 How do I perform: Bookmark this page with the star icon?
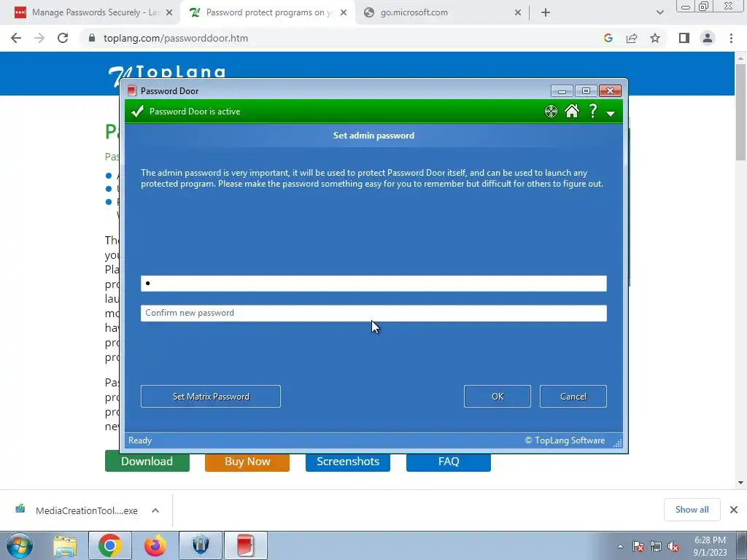click(655, 38)
